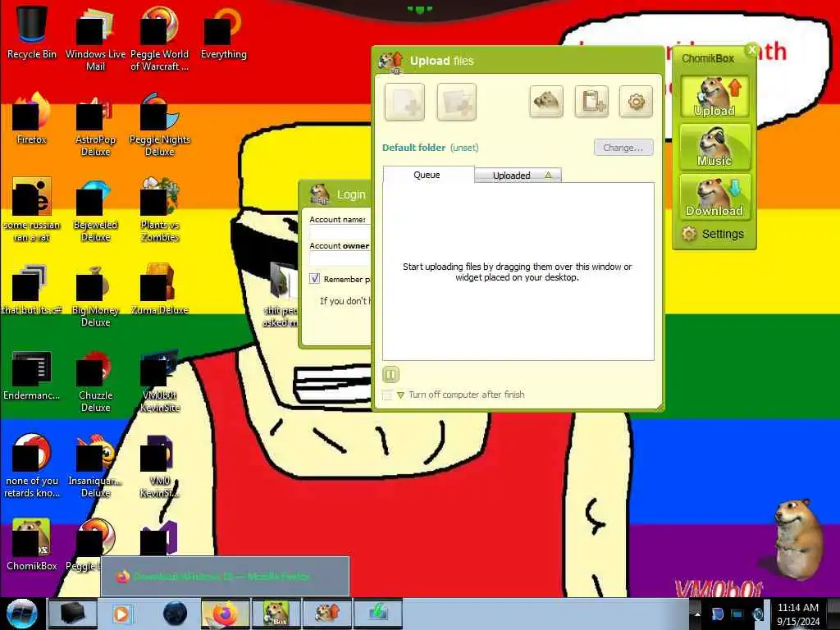Select the Everything desktop icon
Viewport: 840px width, 630px height.
point(223,32)
